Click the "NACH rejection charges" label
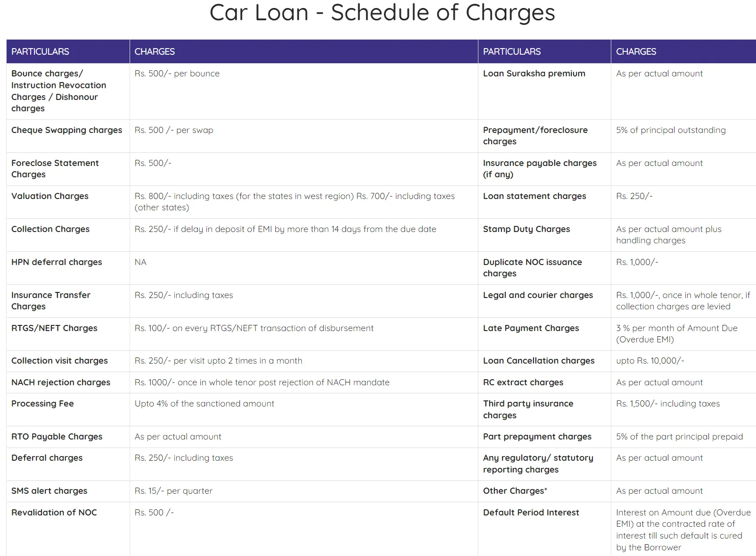 point(61,382)
